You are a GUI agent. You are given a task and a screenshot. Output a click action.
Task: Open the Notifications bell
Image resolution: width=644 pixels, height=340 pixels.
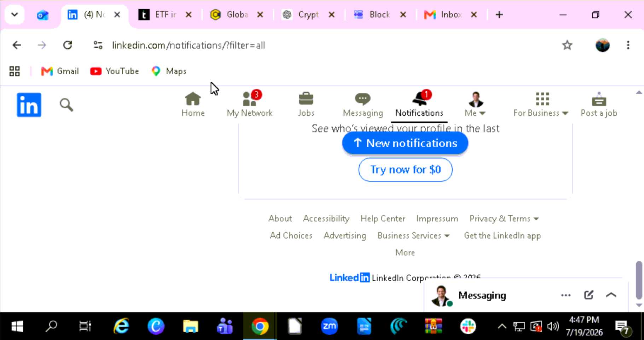(x=419, y=104)
